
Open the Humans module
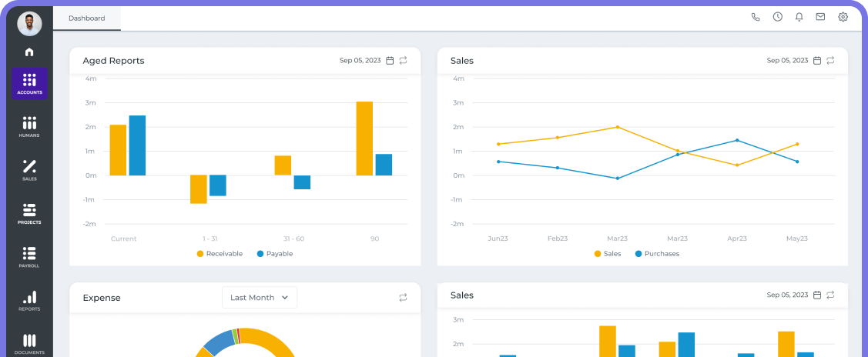(x=29, y=126)
